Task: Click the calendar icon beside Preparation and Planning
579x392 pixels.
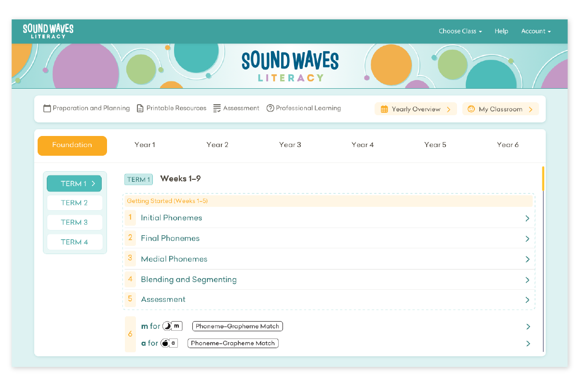Action: (x=47, y=108)
